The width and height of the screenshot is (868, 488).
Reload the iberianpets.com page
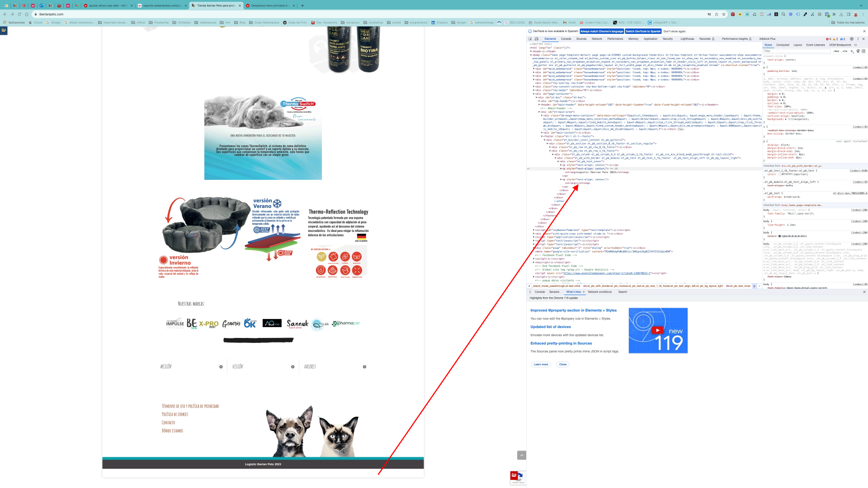click(x=19, y=14)
